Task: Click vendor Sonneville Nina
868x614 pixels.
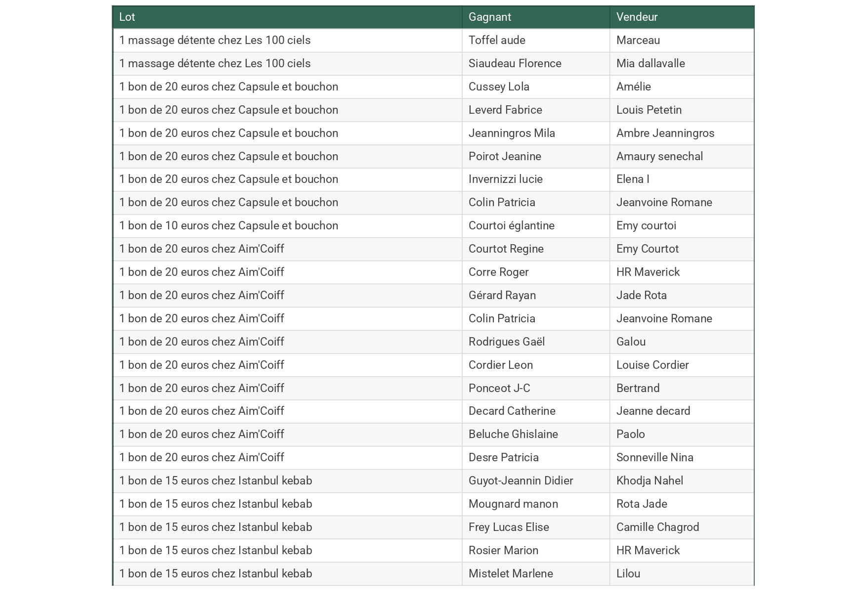Action: [654, 457]
